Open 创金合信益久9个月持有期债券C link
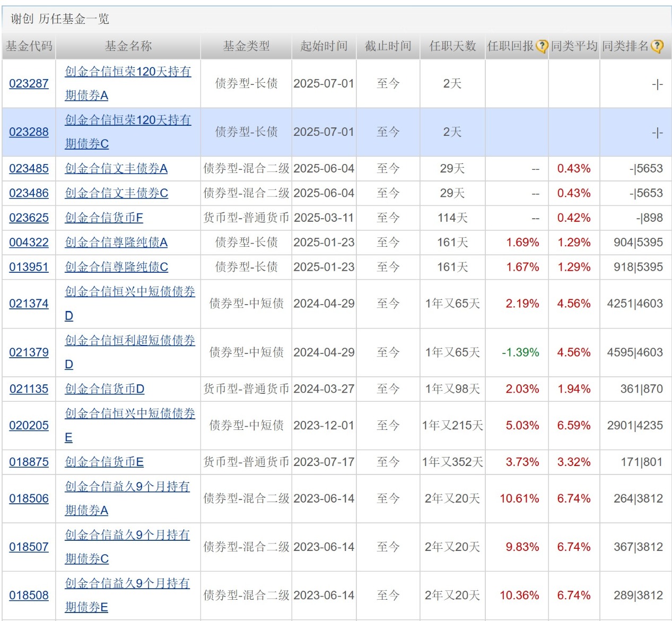 point(127,547)
